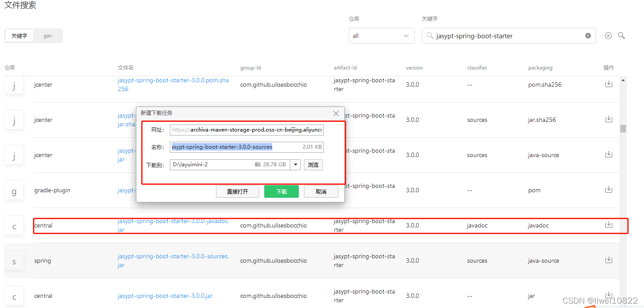The height and width of the screenshot is (308, 644).
Task: Click the c avatar of central javadoc row
Action: click(14, 226)
